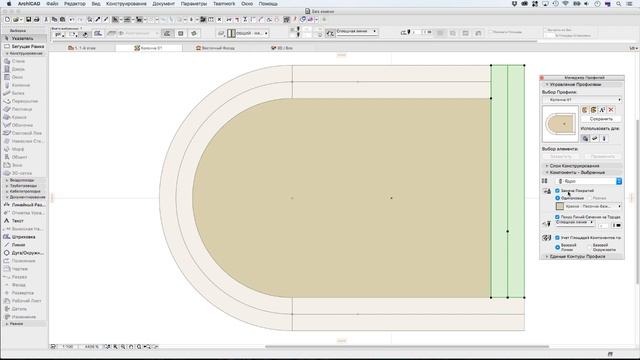The width and height of the screenshot is (640, 360).
Task: Toggle beam usage icon under Использовать для
Action: pos(595,139)
